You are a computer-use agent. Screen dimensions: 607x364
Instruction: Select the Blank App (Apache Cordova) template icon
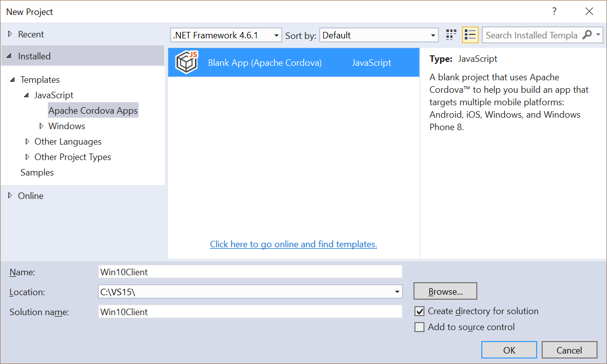[x=186, y=62]
